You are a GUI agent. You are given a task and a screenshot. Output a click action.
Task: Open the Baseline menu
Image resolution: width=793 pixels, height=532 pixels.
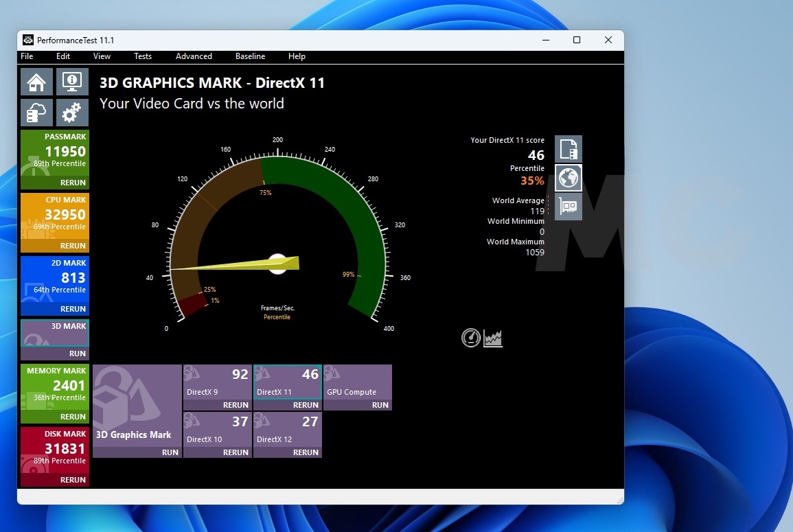point(251,56)
